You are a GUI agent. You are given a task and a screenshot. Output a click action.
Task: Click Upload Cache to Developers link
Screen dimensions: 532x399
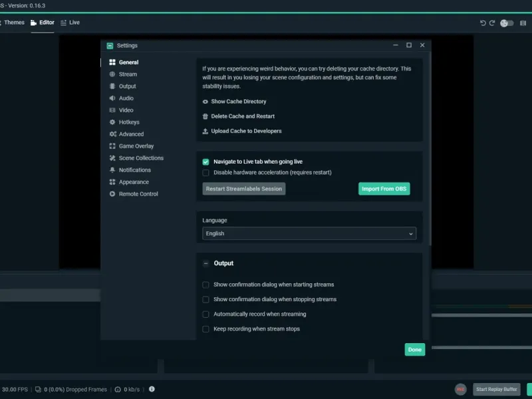[246, 131]
